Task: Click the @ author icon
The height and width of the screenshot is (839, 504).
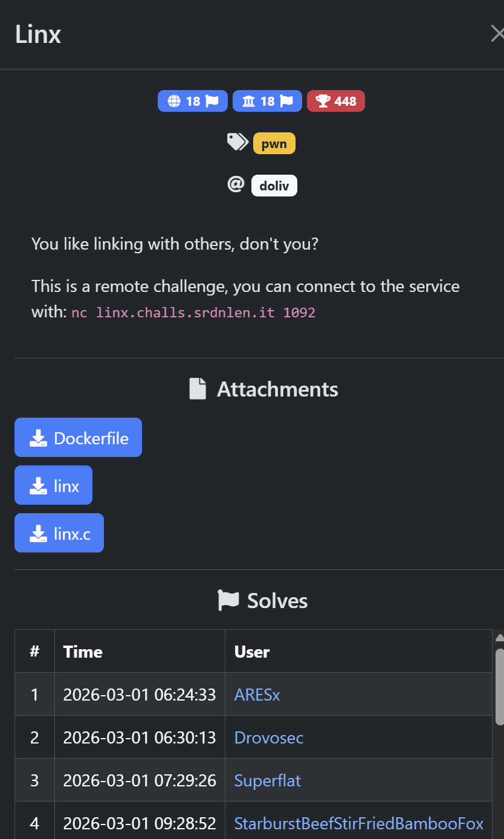Action: click(x=236, y=184)
